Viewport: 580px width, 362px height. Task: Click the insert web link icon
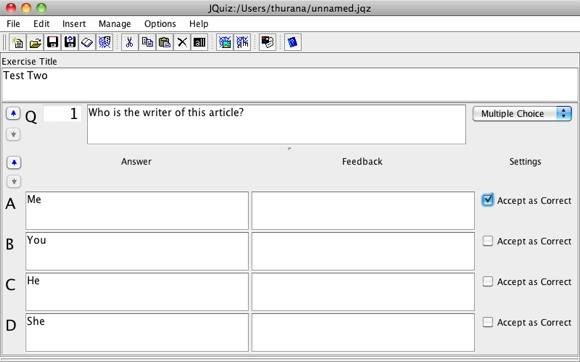point(242,43)
